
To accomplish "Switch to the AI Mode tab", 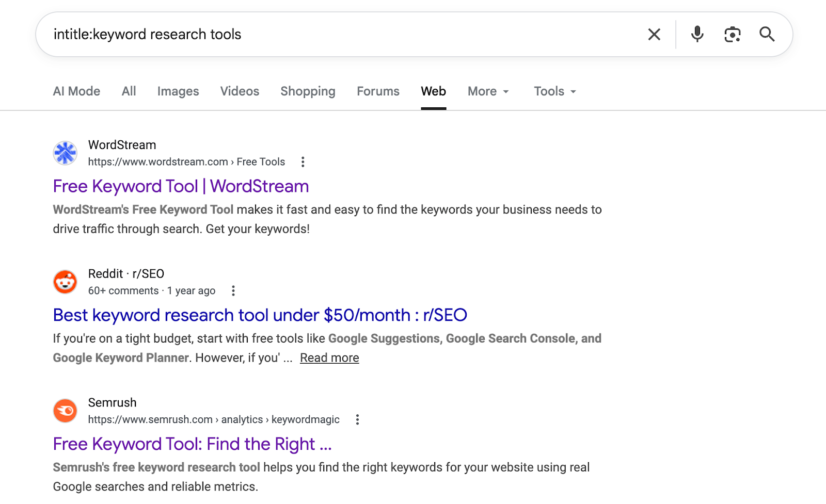I will pos(76,91).
